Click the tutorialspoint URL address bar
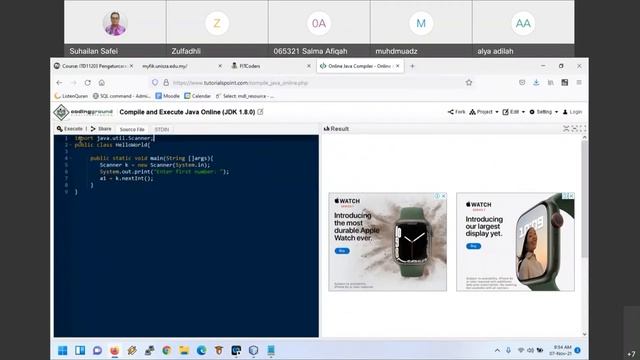640x360 pixels. [314, 83]
